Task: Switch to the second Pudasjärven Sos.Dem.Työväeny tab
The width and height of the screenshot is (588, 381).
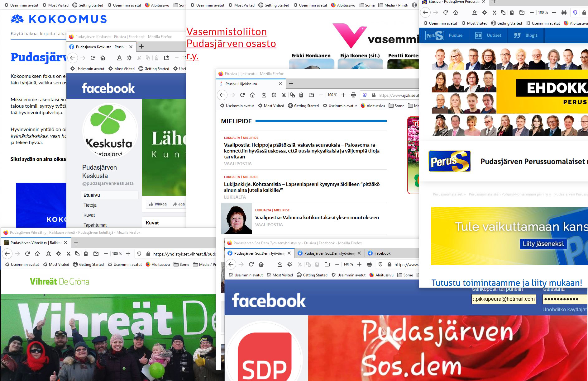Action: pos(329,253)
